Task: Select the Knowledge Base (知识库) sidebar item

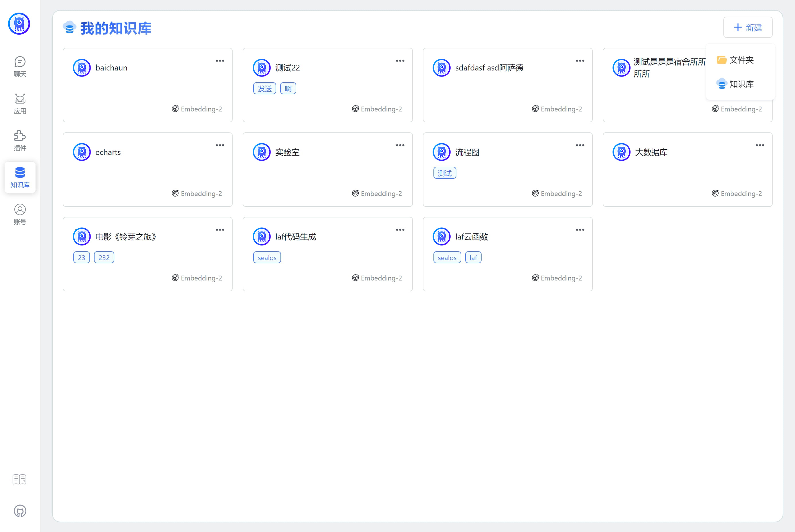Action: [x=20, y=177]
